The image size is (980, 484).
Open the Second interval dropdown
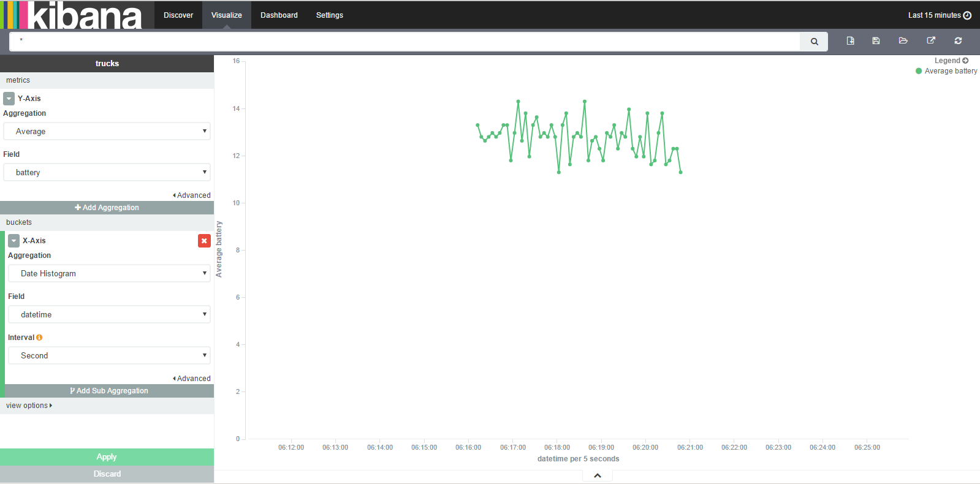[109, 355]
